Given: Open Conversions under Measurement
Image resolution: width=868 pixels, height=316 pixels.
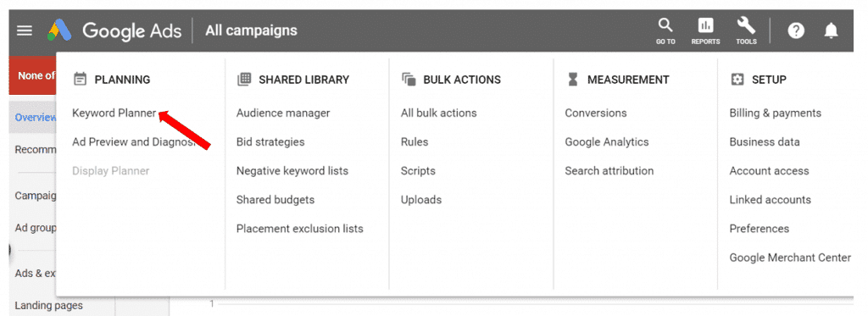Looking at the screenshot, I should point(596,113).
